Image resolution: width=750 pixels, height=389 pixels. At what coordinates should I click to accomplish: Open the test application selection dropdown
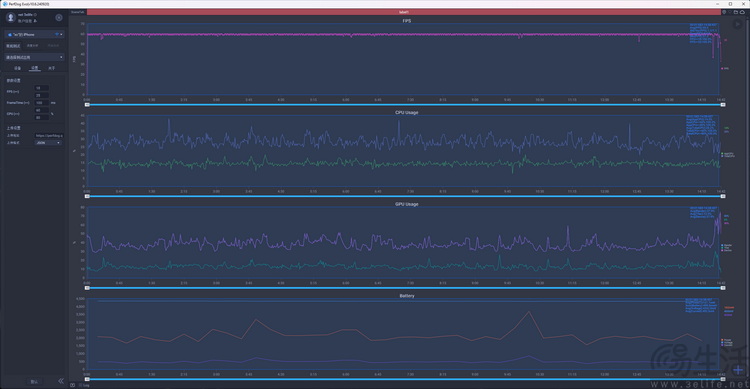34,57
